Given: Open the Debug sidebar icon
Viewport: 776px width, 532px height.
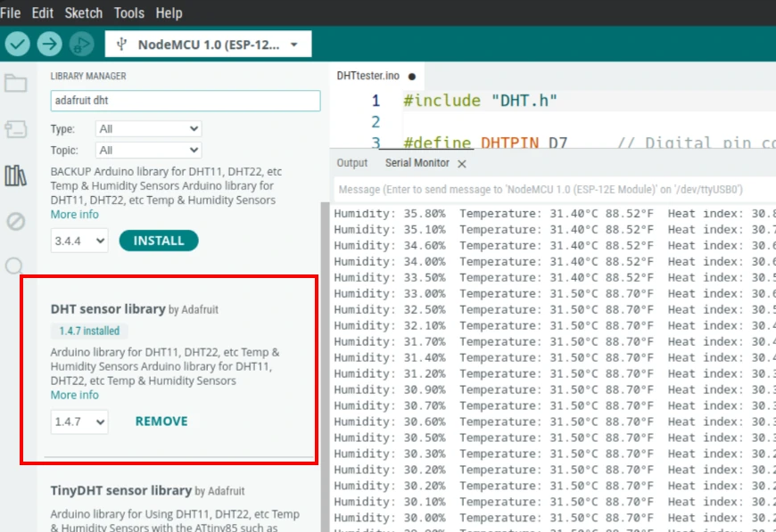Looking at the screenshot, I should point(15,221).
